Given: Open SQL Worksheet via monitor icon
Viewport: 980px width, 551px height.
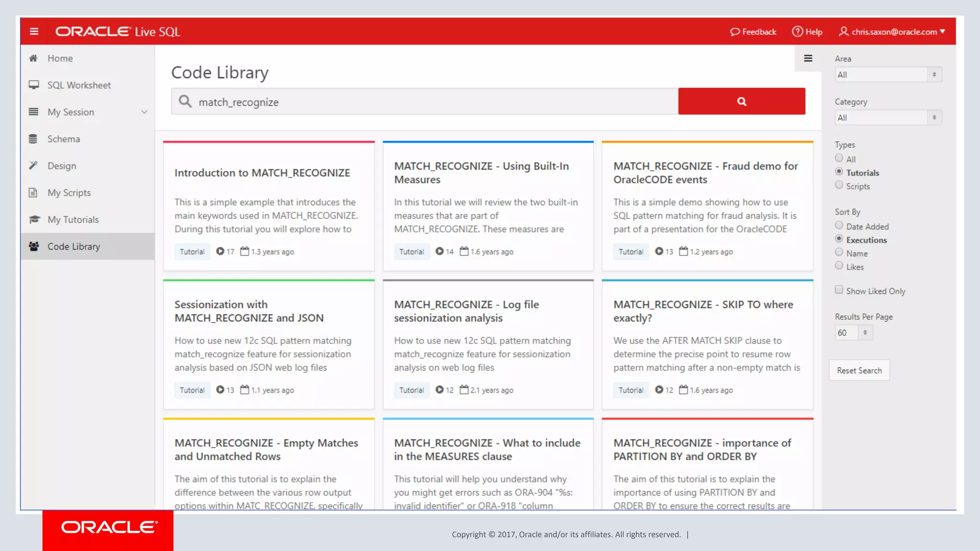Looking at the screenshot, I should point(33,85).
